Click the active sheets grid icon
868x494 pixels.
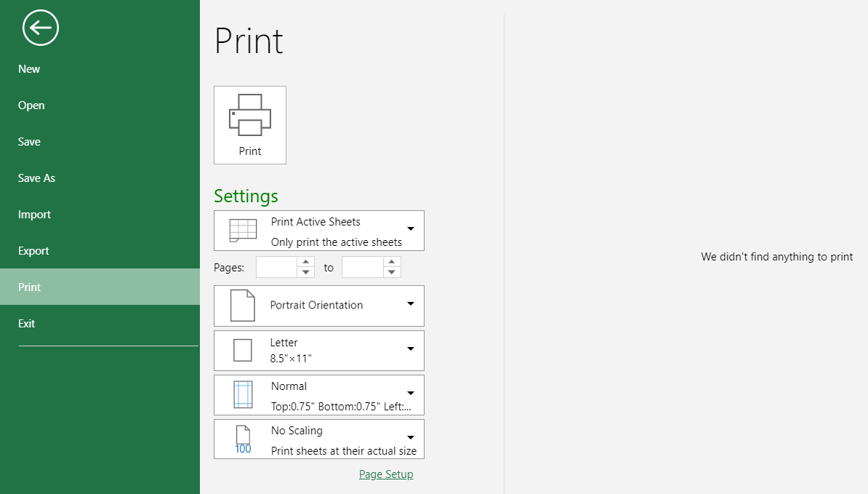click(243, 231)
